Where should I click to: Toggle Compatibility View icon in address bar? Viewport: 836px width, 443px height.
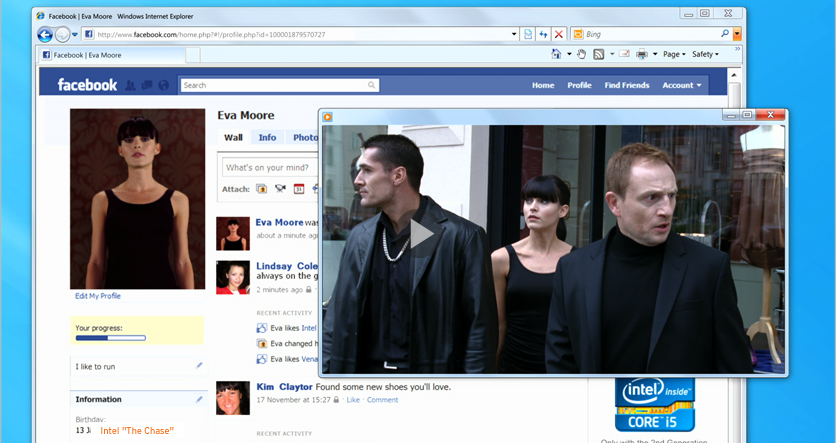(528, 34)
